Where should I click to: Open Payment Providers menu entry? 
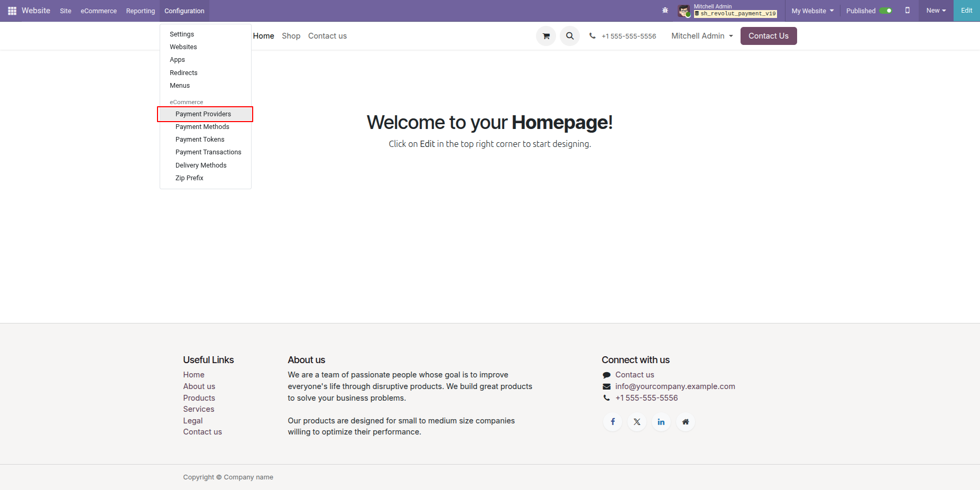click(206, 114)
